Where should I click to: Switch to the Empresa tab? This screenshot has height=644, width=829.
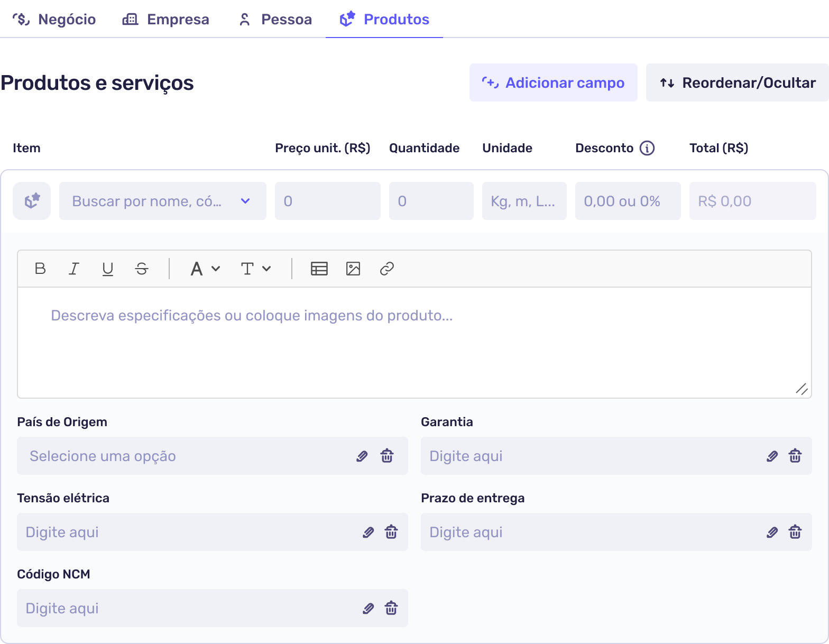click(166, 20)
